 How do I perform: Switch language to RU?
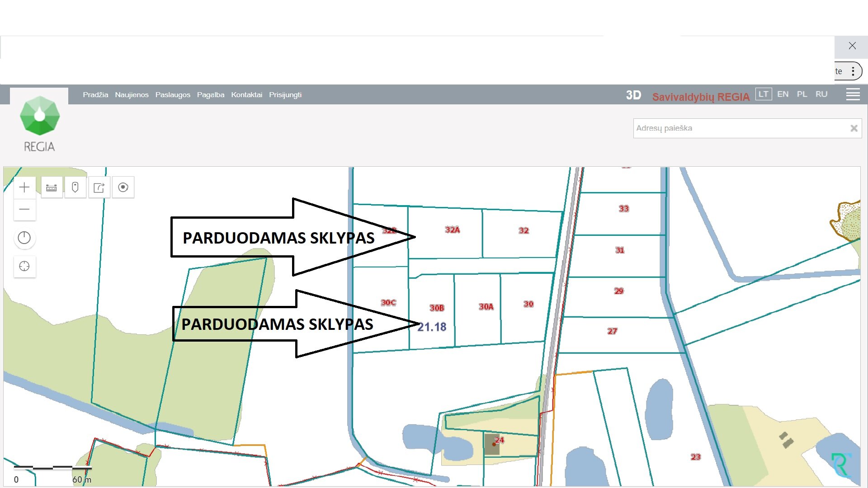tap(821, 94)
